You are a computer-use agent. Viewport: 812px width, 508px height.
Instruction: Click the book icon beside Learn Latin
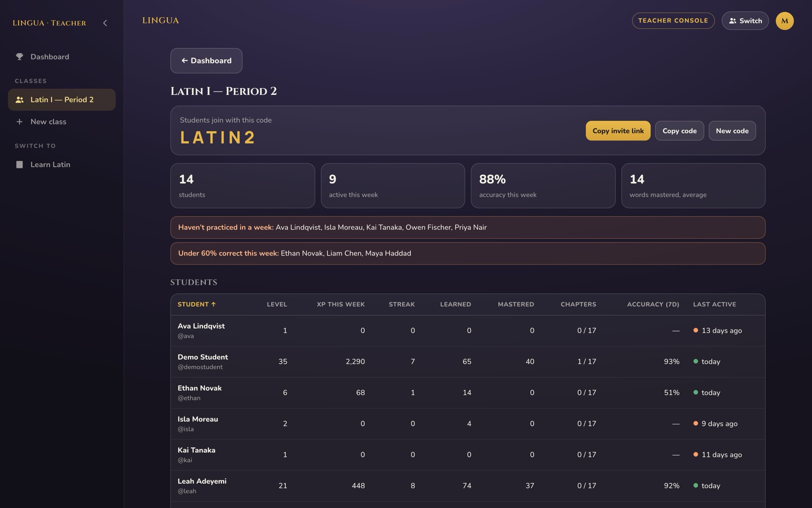pyautogui.click(x=19, y=164)
